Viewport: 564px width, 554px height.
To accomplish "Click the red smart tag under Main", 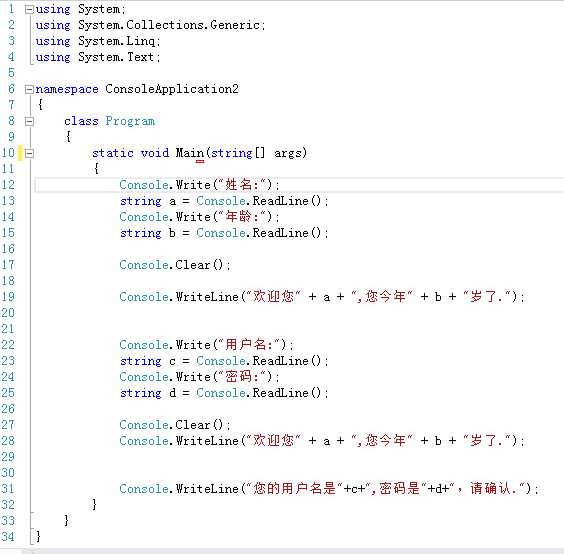I will tap(200, 162).
